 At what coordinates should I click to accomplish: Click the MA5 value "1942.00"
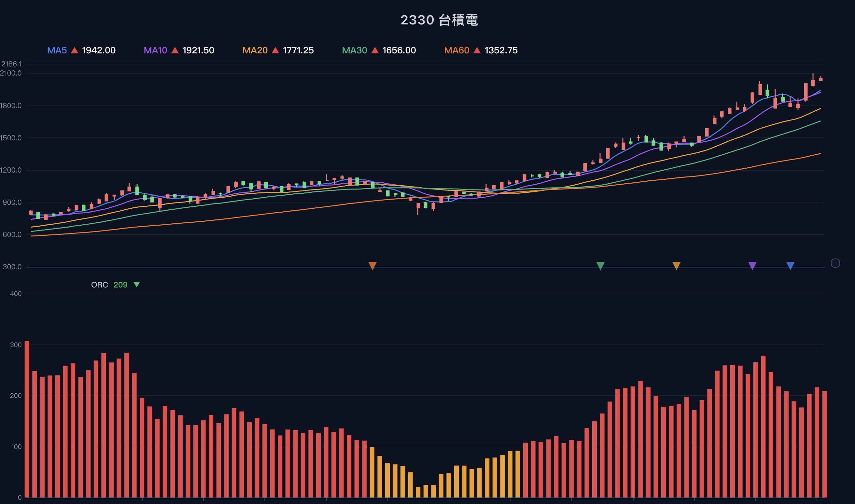[99, 50]
